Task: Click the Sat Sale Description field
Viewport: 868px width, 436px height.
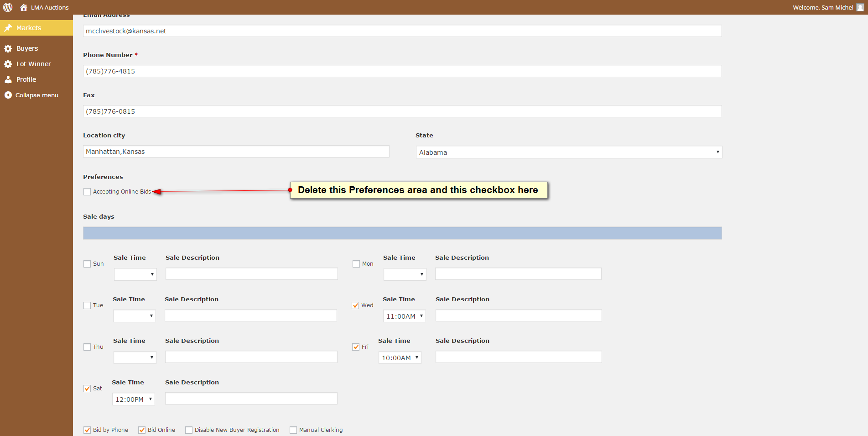Action: (x=251, y=399)
